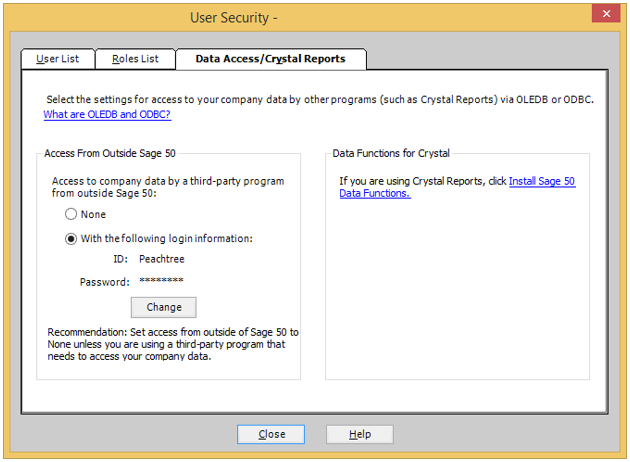The height and width of the screenshot is (462, 630).
Task: Click the Select the settings instruction sentence
Action: point(320,100)
